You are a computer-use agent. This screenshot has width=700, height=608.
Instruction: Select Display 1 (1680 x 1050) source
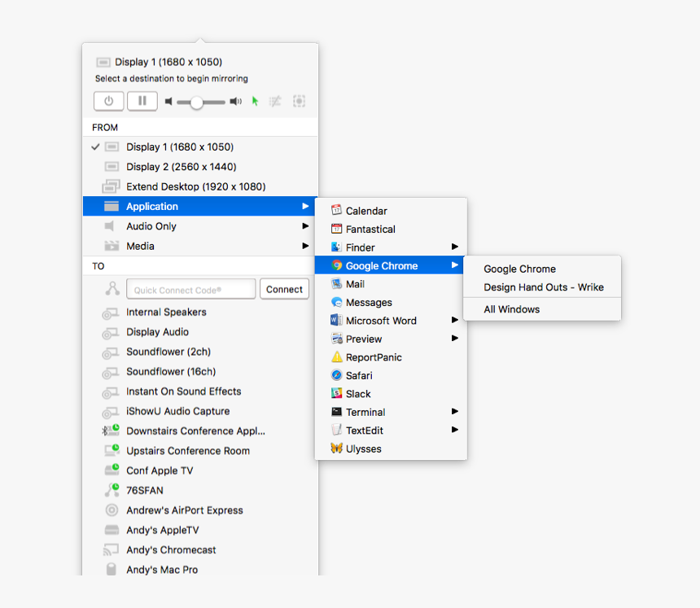pyautogui.click(x=200, y=147)
